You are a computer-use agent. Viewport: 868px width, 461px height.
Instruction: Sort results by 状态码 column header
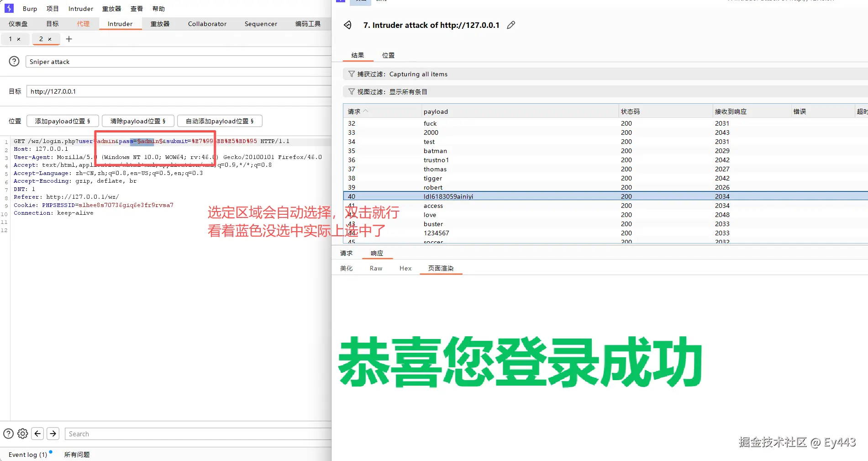click(666, 111)
